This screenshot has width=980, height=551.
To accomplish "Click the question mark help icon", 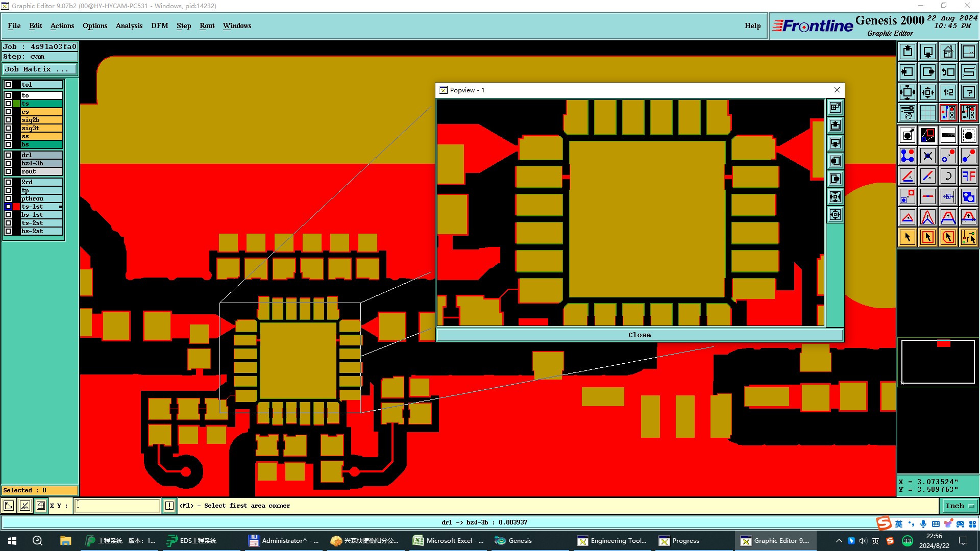I will [968, 92].
